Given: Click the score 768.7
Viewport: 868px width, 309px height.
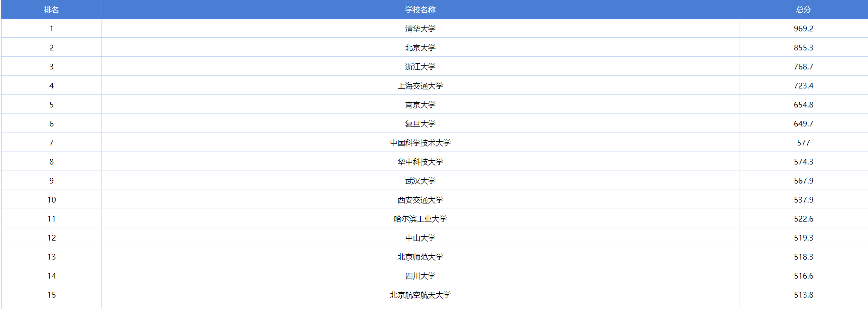Looking at the screenshot, I should coord(803,67).
